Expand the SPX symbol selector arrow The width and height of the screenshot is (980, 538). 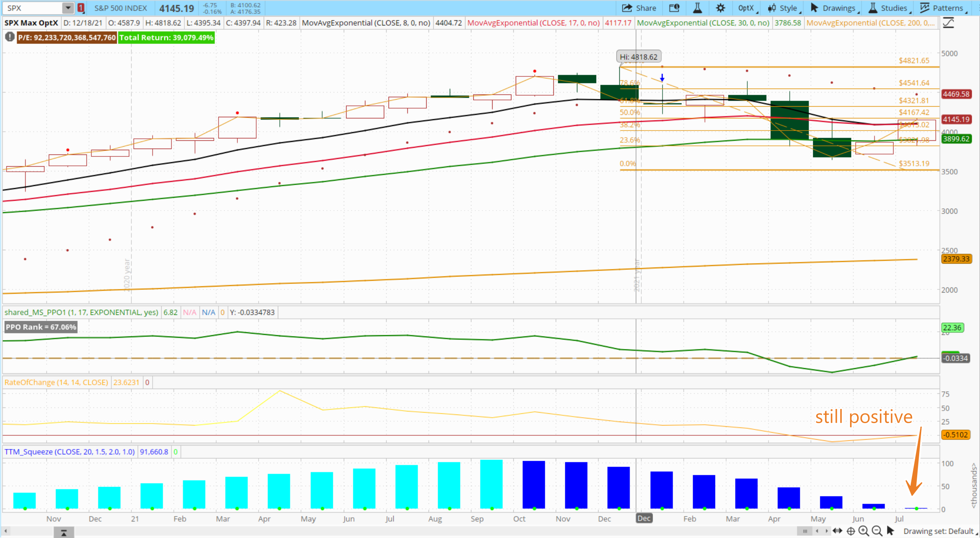click(68, 8)
